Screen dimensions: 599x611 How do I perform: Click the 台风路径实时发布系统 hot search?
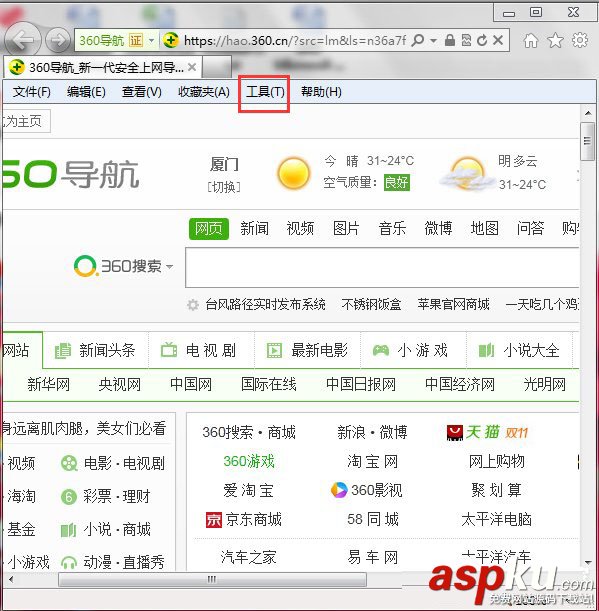pos(265,304)
